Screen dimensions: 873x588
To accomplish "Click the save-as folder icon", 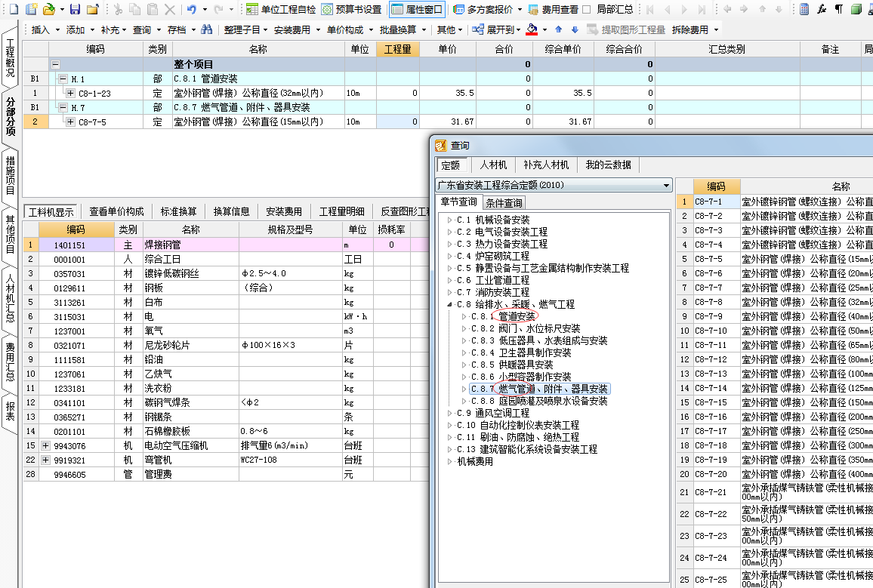I will pyautogui.click(x=92, y=9).
